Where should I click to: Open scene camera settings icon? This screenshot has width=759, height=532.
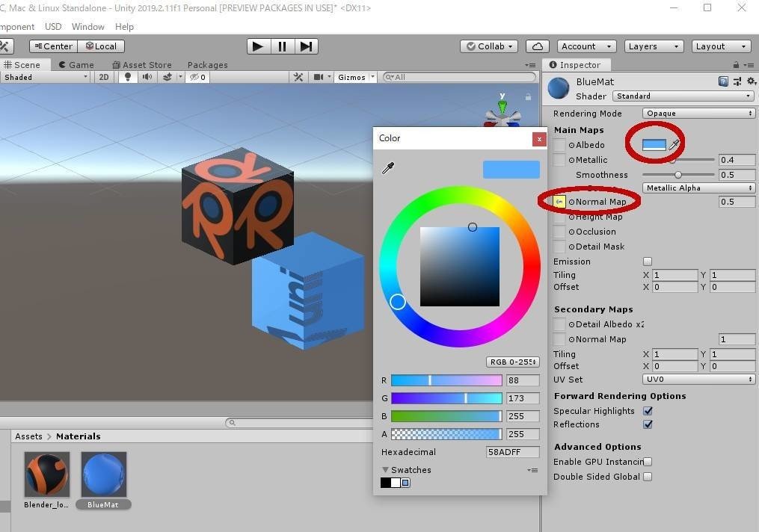319,77
